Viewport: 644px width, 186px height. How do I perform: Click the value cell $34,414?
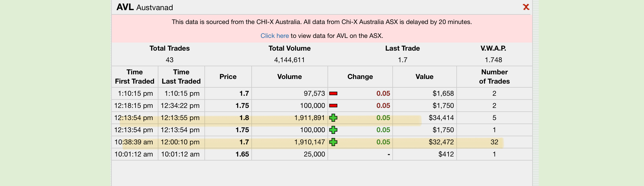pyautogui.click(x=441, y=118)
